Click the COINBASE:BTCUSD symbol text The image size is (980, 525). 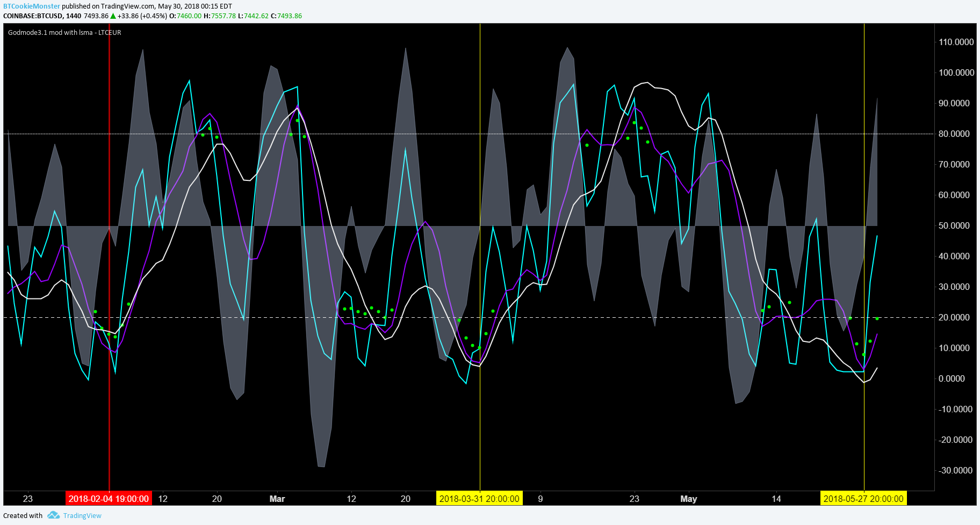click(x=33, y=16)
